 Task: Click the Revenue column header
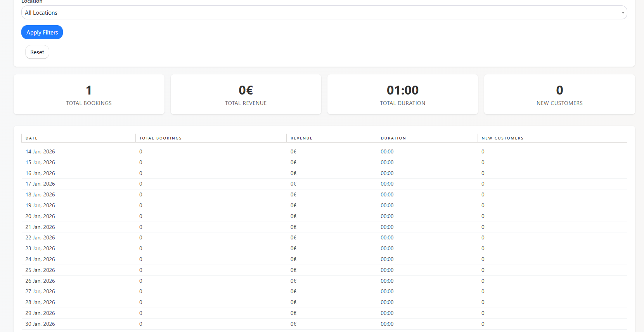(301, 138)
